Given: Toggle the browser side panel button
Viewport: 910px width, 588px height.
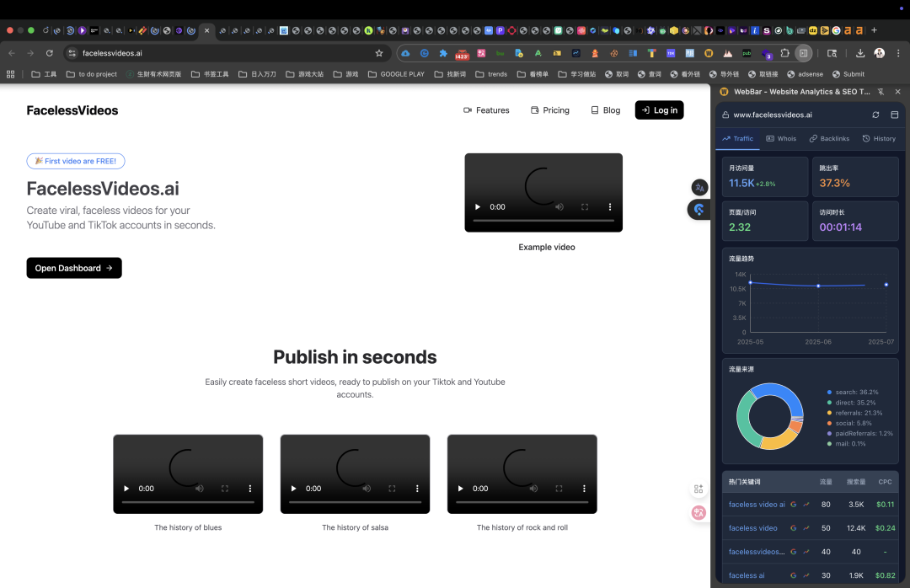Looking at the screenshot, I should point(803,53).
